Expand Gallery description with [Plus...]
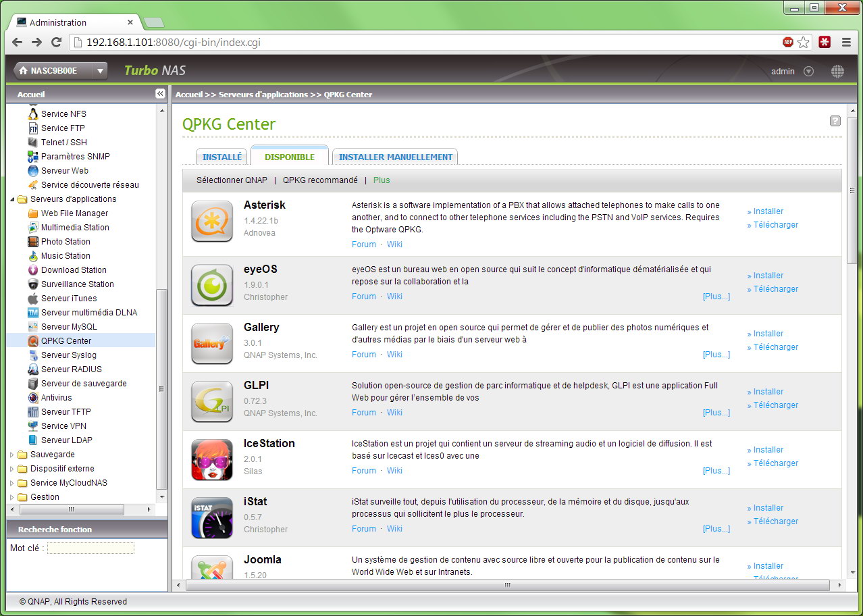The width and height of the screenshot is (863, 616). [716, 355]
